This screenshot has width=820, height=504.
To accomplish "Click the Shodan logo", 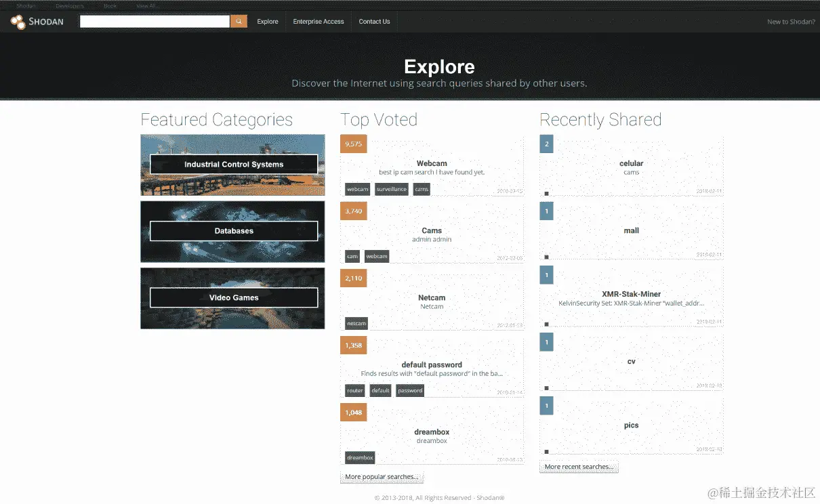I will pos(37,22).
